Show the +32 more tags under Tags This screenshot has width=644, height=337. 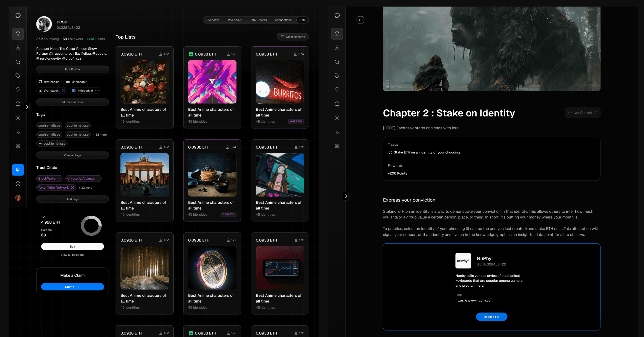tap(100, 134)
